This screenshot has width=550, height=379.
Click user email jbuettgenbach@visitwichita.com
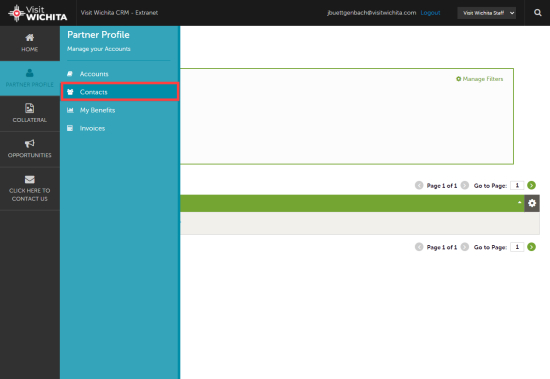tap(371, 13)
